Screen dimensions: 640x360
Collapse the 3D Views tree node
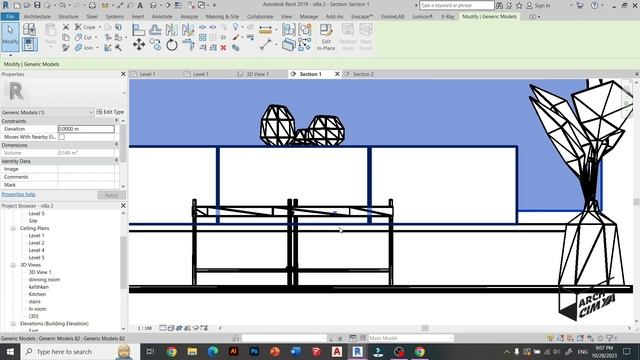click(x=13, y=265)
